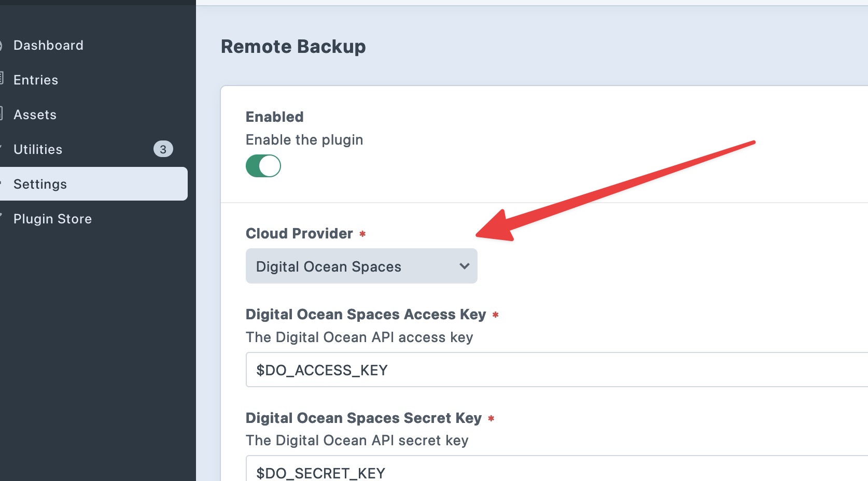
Task: Click the Settings gear icon in sidebar
Action: 2,182
